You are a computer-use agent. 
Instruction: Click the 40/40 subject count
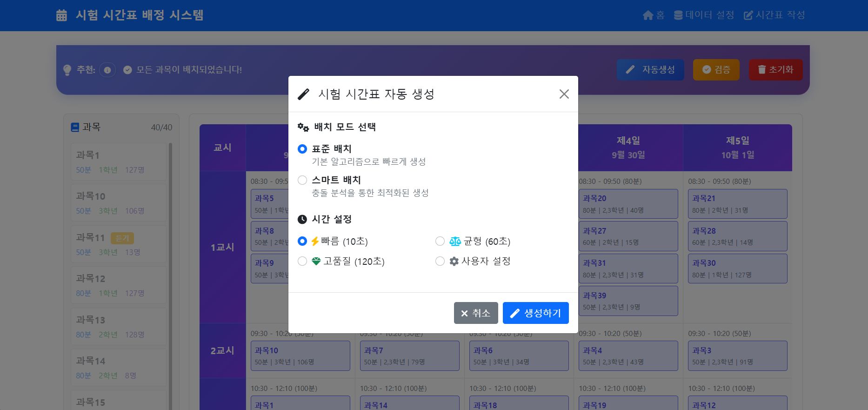tap(161, 128)
